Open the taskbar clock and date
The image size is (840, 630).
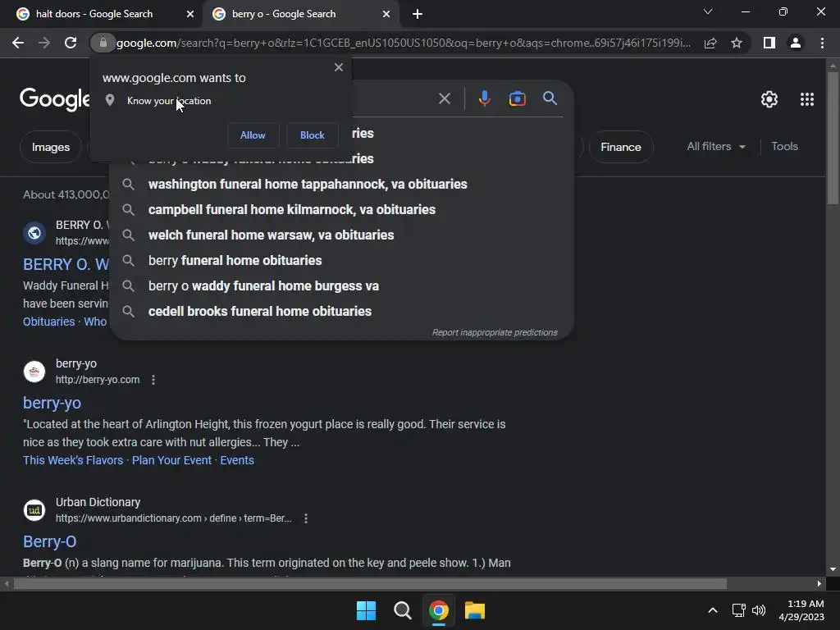pyautogui.click(x=801, y=610)
